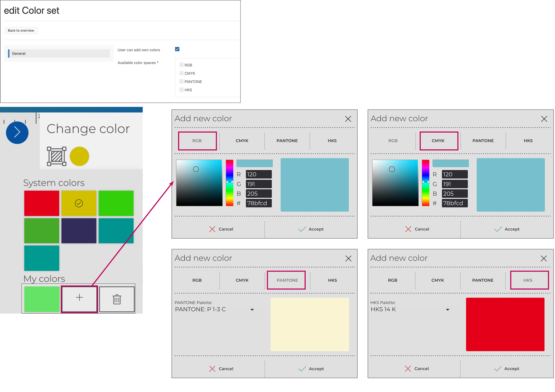Select the transparent hatched-frame color icon

point(57,156)
